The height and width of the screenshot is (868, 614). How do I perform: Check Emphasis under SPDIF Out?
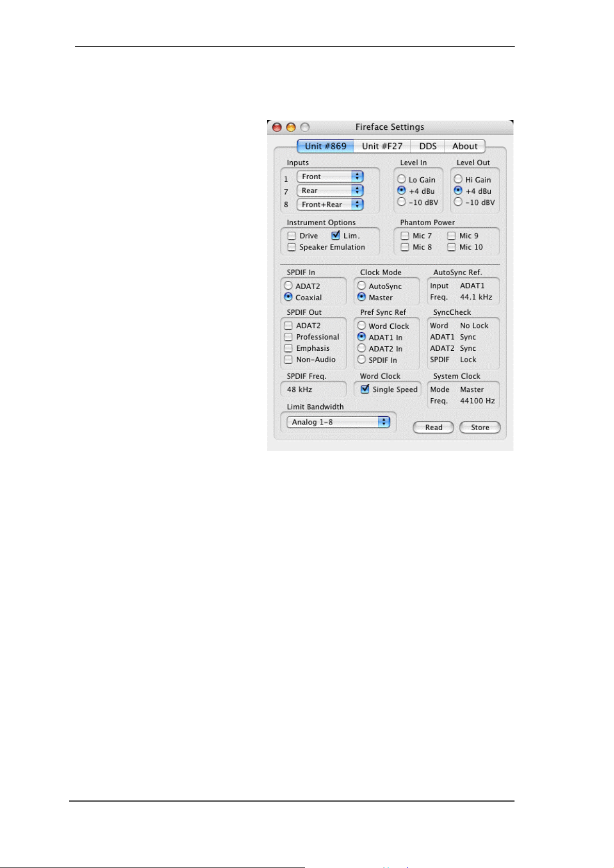pyautogui.click(x=289, y=348)
